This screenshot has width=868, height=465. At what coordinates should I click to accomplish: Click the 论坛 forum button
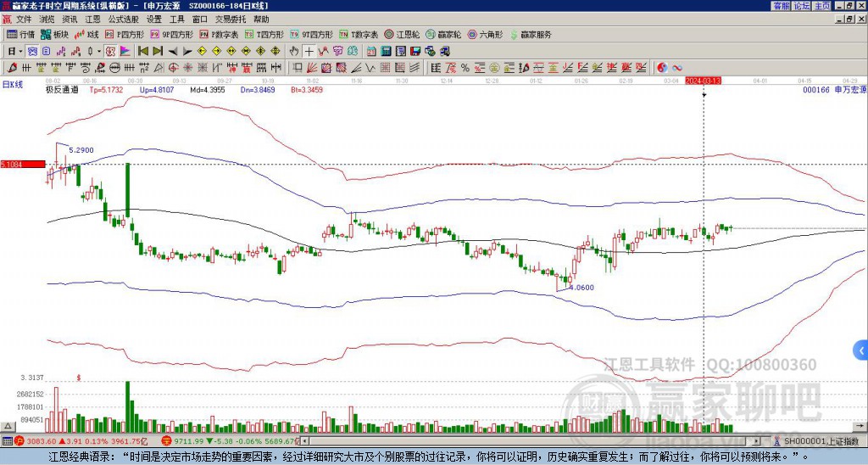pos(801,6)
